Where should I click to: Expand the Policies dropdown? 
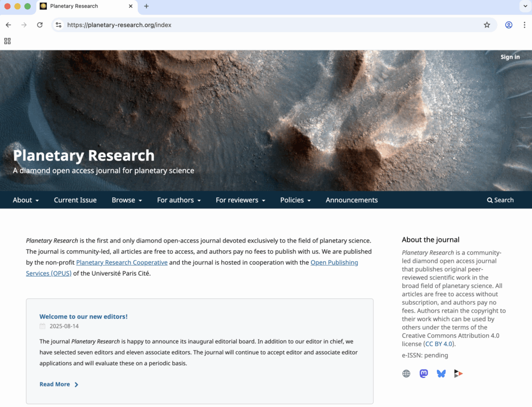(x=295, y=200)
